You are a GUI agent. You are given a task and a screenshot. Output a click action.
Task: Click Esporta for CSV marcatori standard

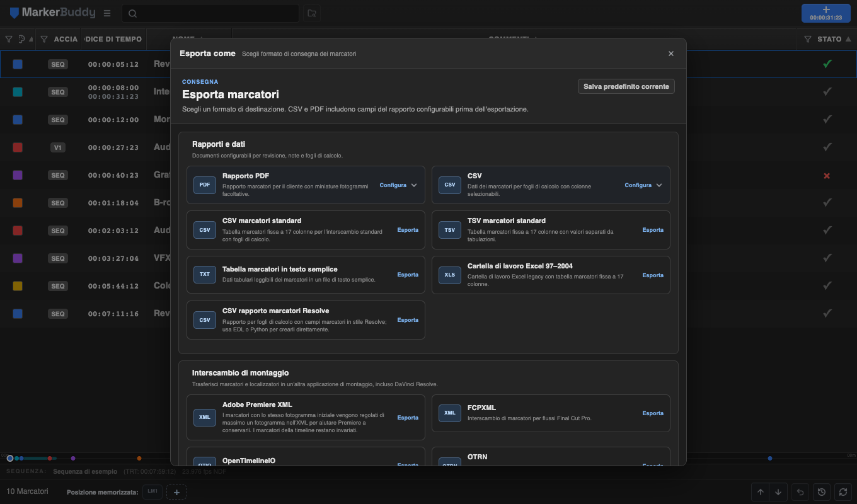tap(408, 230)
